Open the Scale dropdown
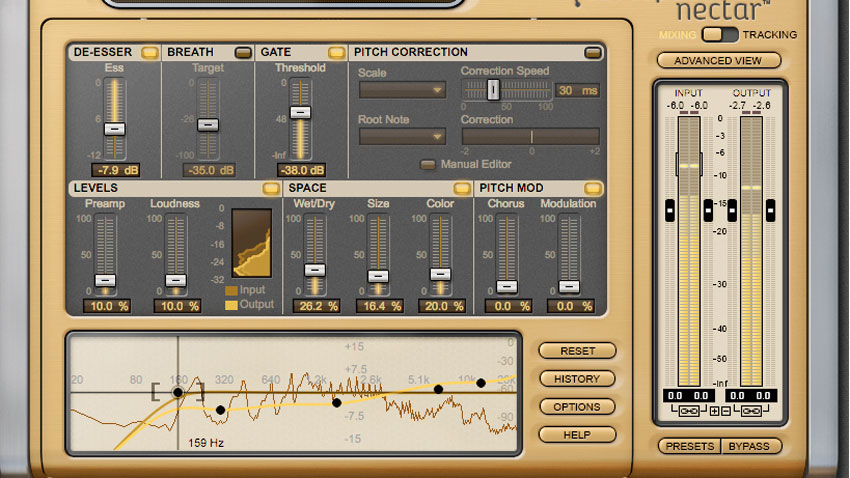Viewport: 850px width, 478px height. (402, 90)
